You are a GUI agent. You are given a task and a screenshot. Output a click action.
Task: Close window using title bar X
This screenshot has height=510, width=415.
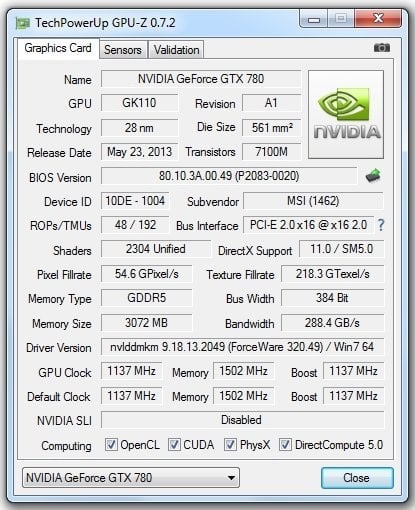[x=378, y=18]
